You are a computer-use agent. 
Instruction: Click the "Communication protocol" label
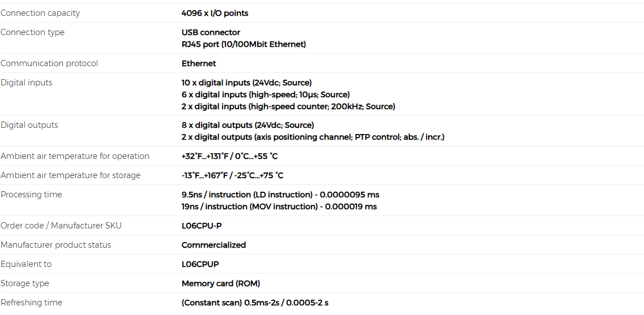[49, 63]
